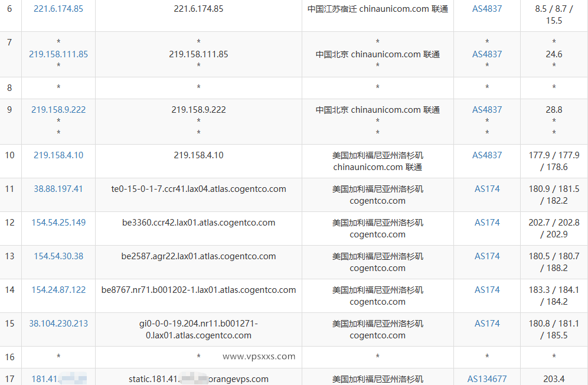588x385 pixels.
Task: Select hostname be8767.nr71.b001202-1.lax01.atlas.cogentco.com
Action: tap(199, 290)
